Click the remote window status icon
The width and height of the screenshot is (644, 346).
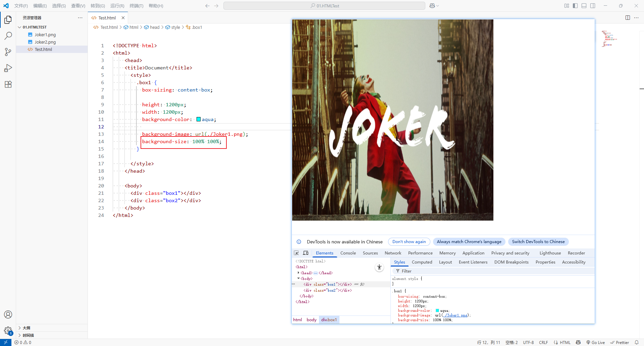tap(5, 342)
